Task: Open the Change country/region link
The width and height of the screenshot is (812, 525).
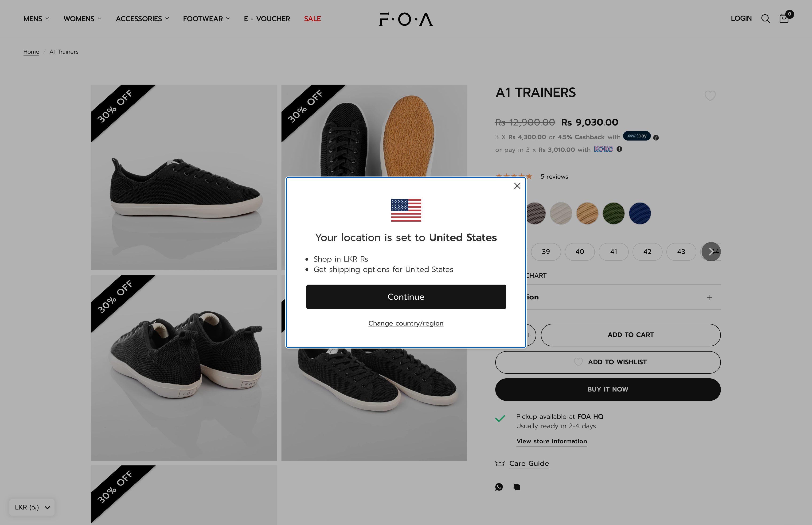Action: pos(406,323)
